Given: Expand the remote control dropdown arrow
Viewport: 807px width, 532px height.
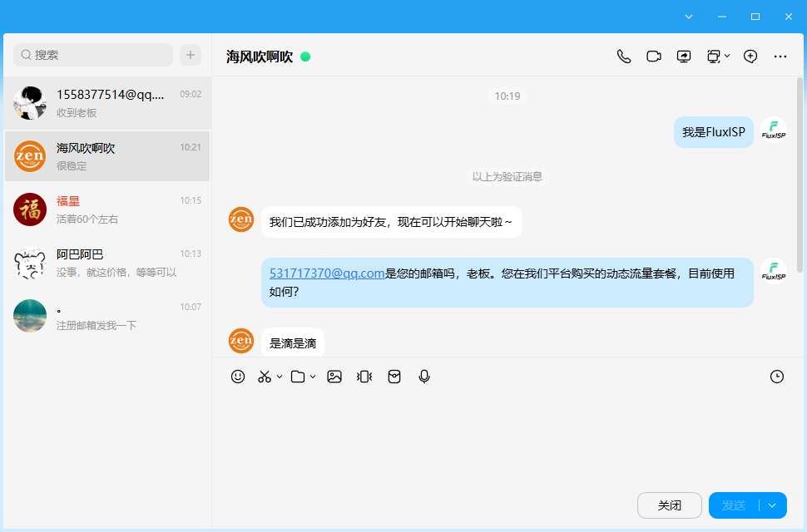Looking at the screenshot, I should 727,56.
